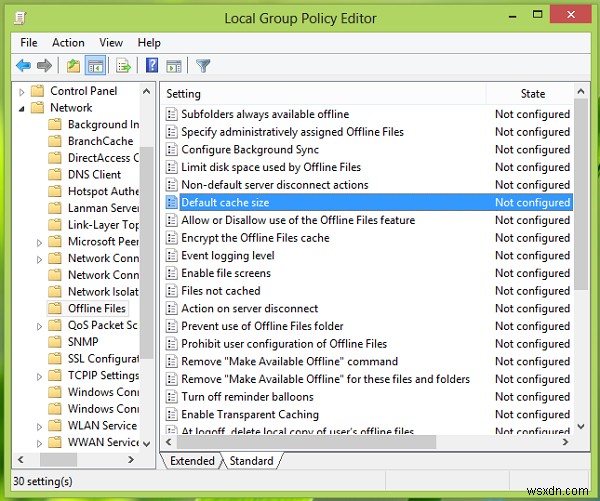The width and height of the screenshot is (600, 501).
Task: Select the Lanman Server tree item
Action: click(103, 208)
